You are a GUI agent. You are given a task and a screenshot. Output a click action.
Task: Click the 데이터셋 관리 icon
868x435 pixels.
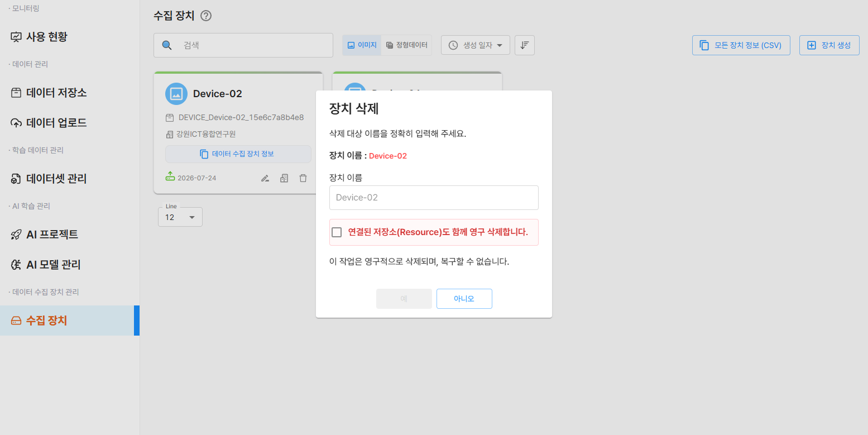pos(16,179)
